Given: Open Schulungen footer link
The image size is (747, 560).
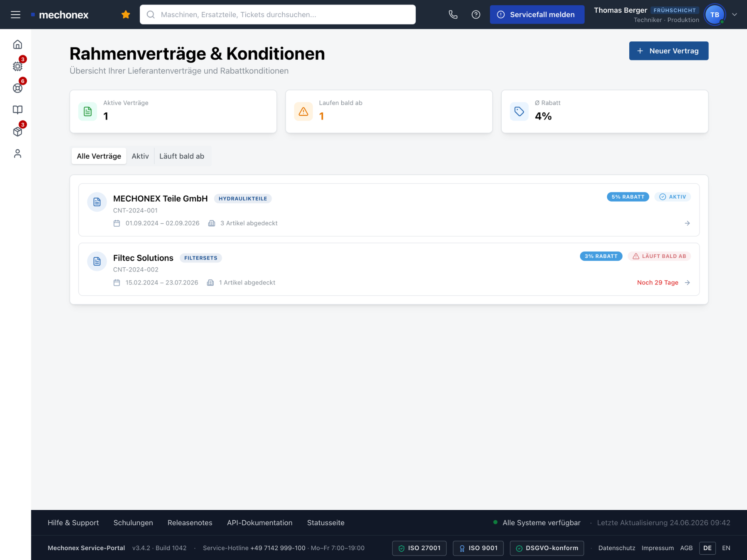Looking at the screenshot, I should coord(133,523).
